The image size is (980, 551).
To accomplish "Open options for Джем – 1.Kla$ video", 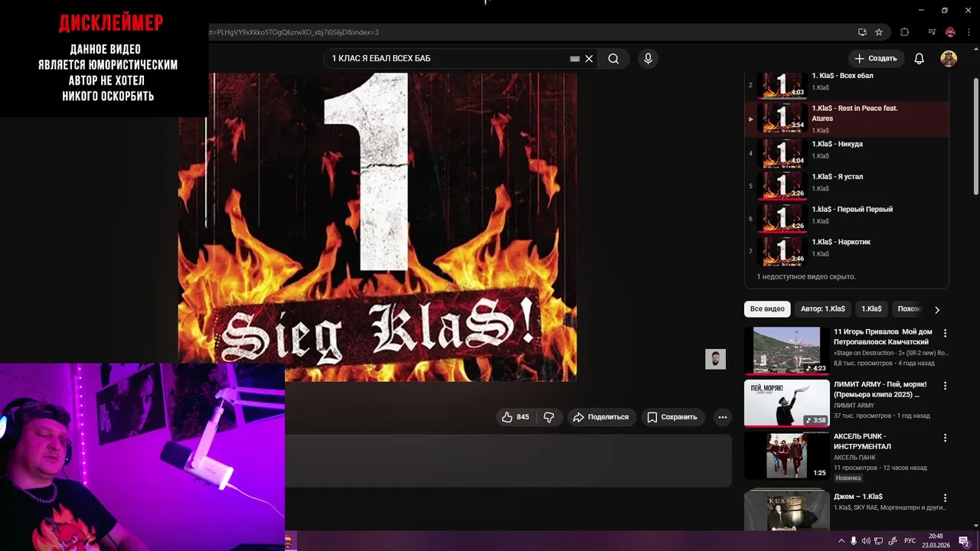I will [x=945, y=498].
